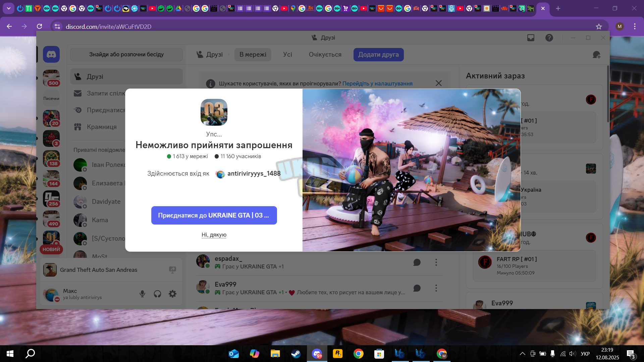Open the server icon with 144 badge
The image size is (644, 362).
click(51, 179)
